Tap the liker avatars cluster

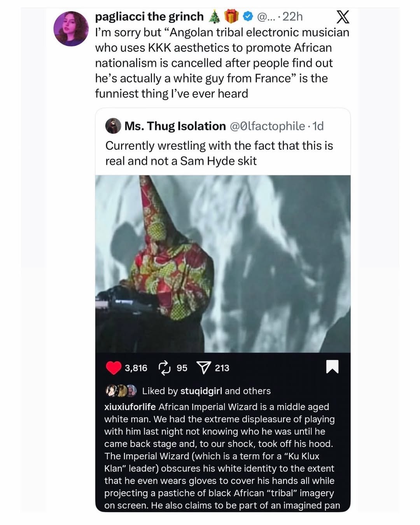(x=121, y=390)
